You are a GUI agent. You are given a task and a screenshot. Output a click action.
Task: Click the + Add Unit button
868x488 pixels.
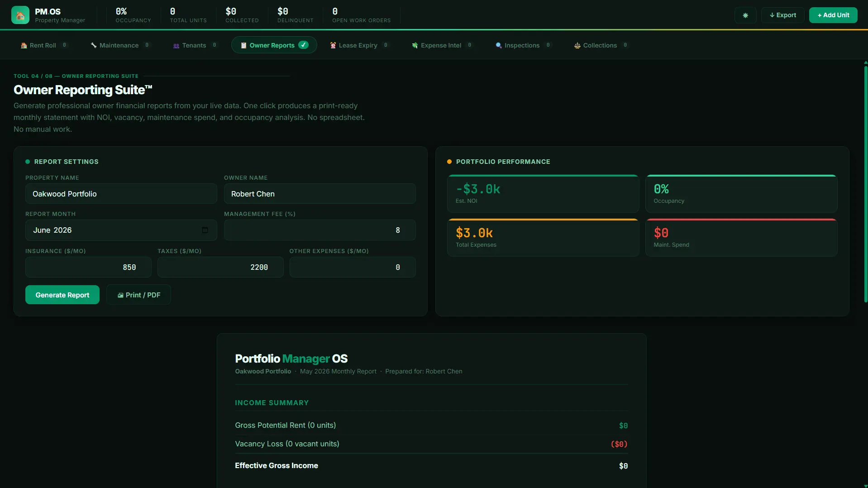(833, 15)
